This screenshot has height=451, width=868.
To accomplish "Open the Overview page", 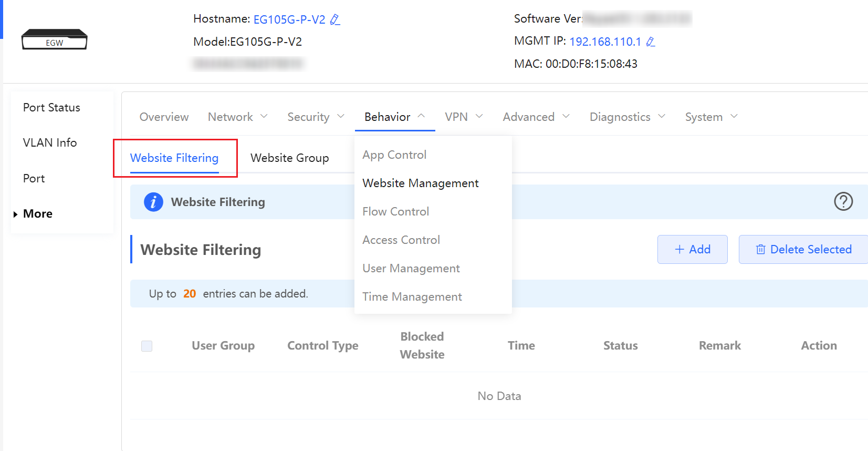I will [164, 117].
